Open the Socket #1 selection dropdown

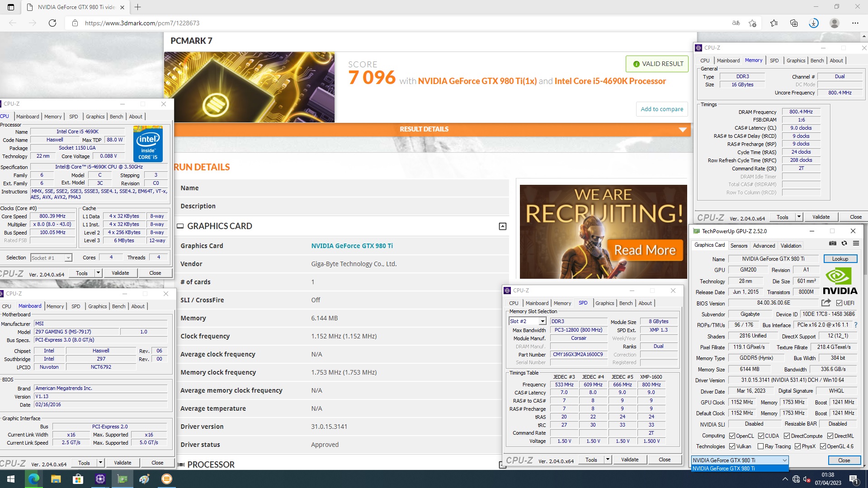(x=51, y=258)
